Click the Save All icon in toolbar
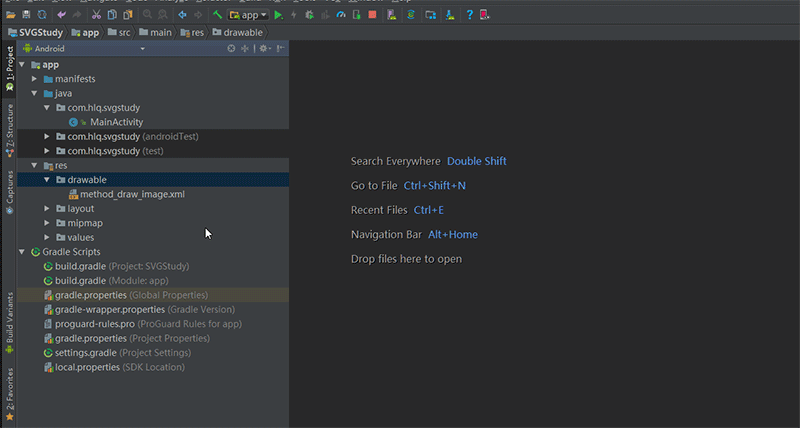This screenshot has height=428, width=800. (27, 15)
